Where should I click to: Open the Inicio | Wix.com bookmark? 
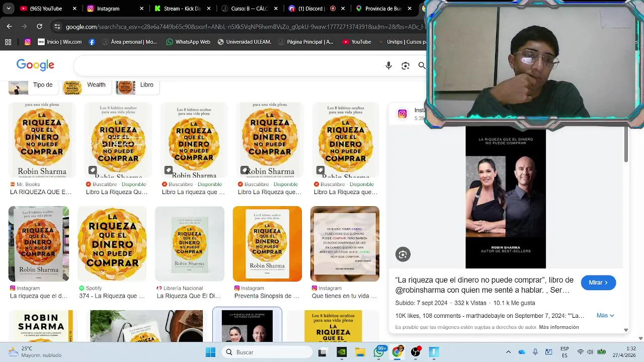[x=59, y=42]
